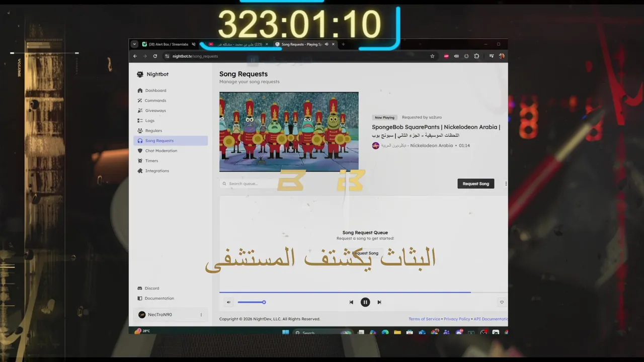Open the three-dot menu beside Request Song

pyautogui.click(x=506, y=184)
